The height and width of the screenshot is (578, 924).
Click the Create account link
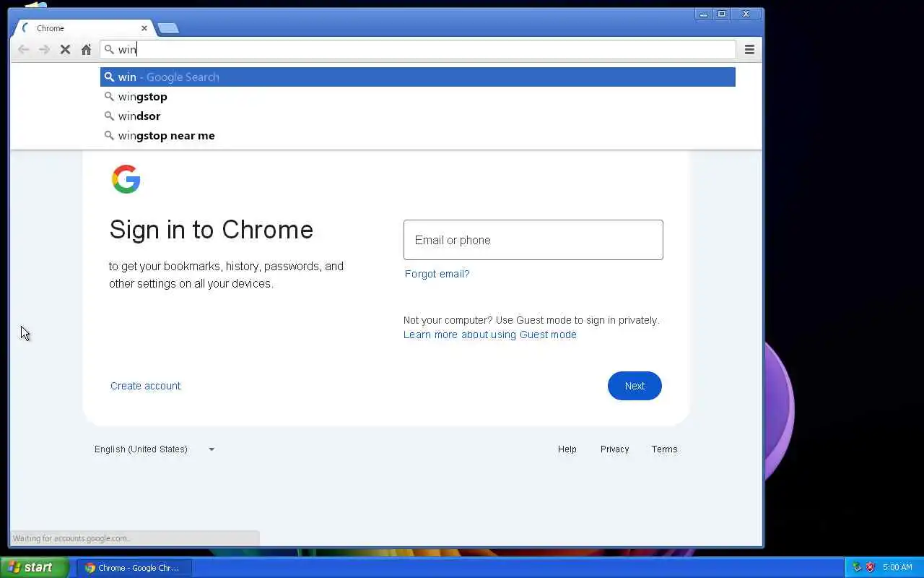146,386
